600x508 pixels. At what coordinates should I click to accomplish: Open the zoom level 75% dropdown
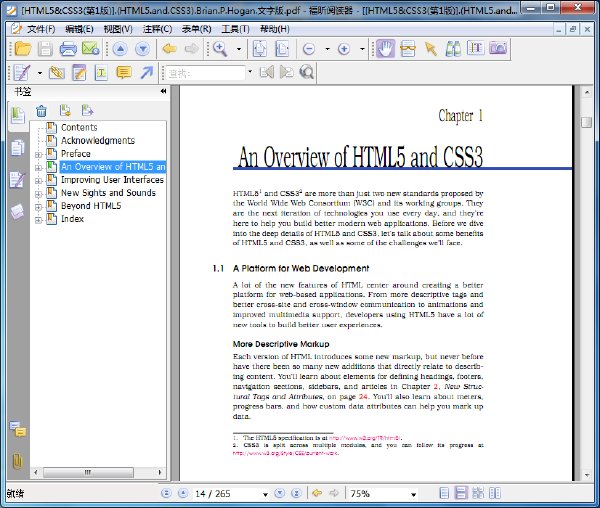(413, 494)
